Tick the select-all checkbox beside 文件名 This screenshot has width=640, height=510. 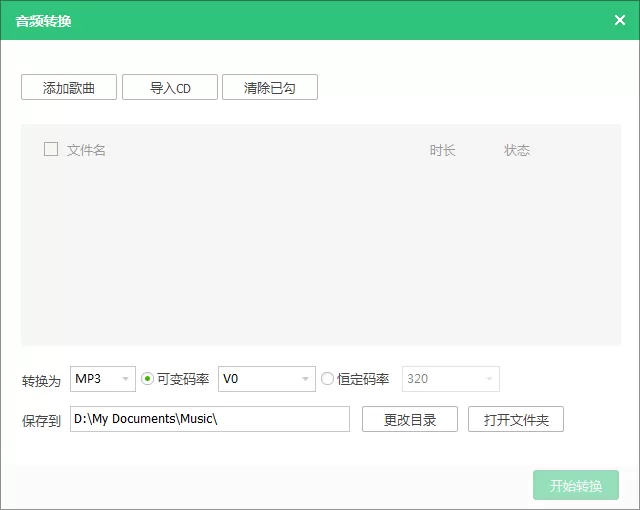51,149
